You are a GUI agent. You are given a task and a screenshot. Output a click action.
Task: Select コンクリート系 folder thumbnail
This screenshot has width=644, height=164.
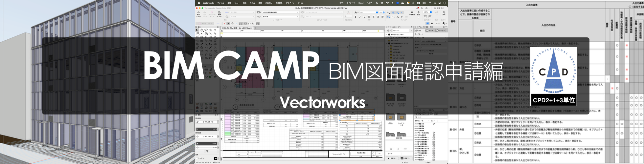tap(402, 117)
